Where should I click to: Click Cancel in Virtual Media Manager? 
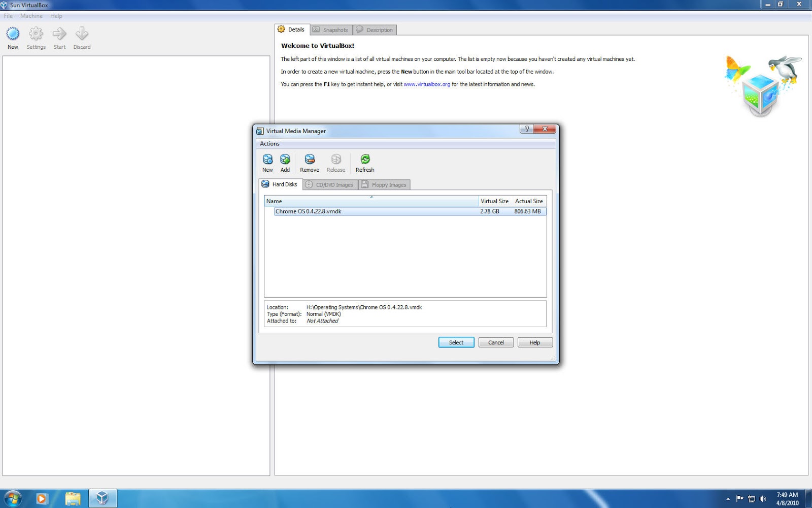click(496, 342)
